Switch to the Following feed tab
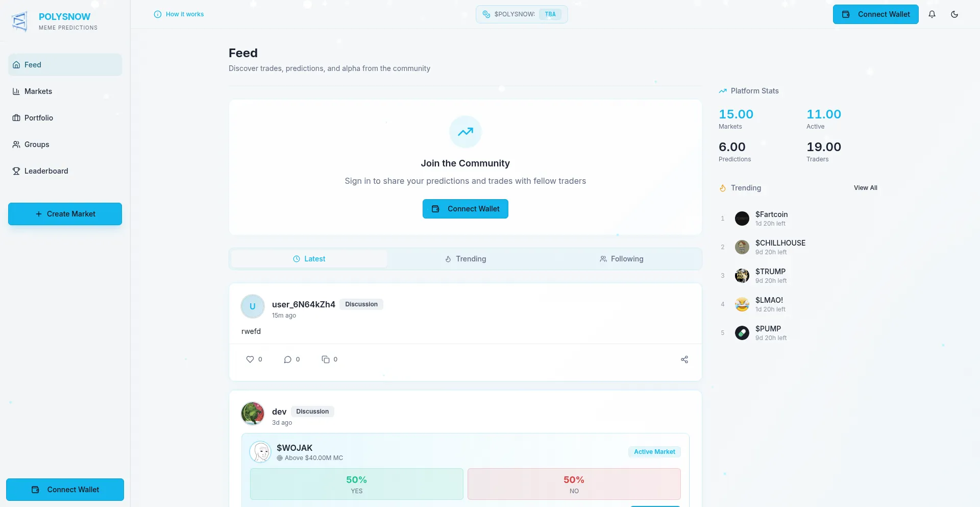The width and height of the screenshot is (980, 507). point(621,259)
